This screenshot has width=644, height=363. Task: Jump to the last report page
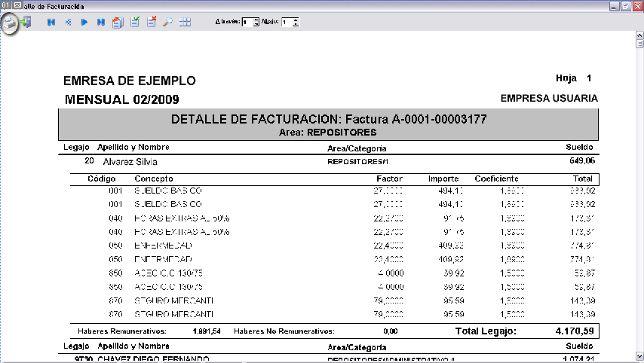point(101,23)
